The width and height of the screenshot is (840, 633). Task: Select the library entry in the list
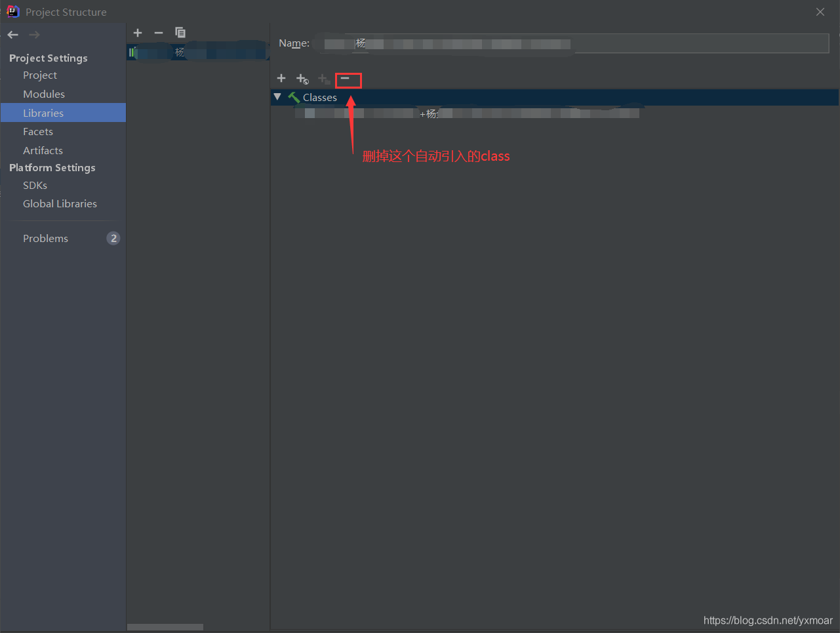[x=198, y=52]
